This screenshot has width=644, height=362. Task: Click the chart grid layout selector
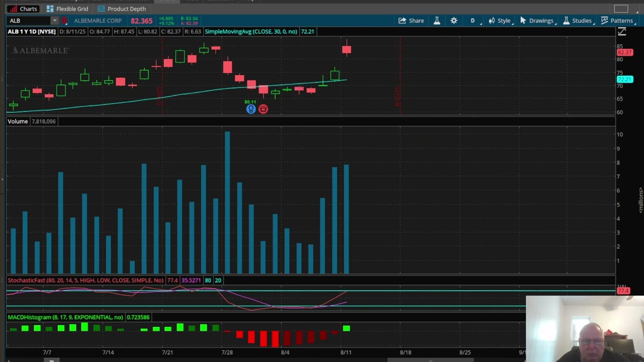pos(621,9)
